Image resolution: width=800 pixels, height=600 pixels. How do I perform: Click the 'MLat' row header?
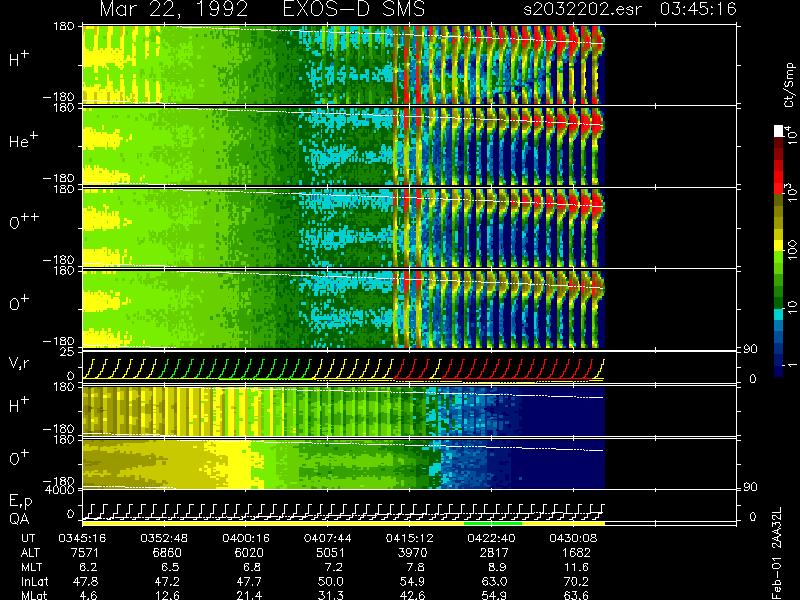click(x=34, y=595)
